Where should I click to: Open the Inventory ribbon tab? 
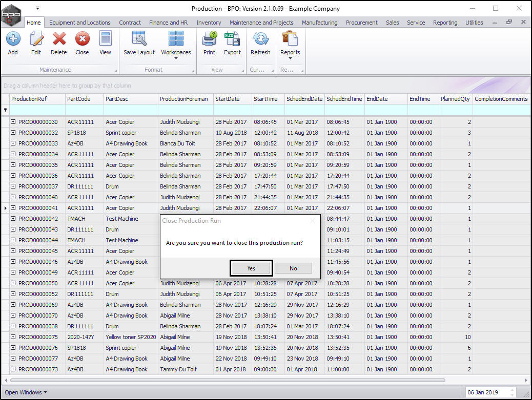point(209,23)
